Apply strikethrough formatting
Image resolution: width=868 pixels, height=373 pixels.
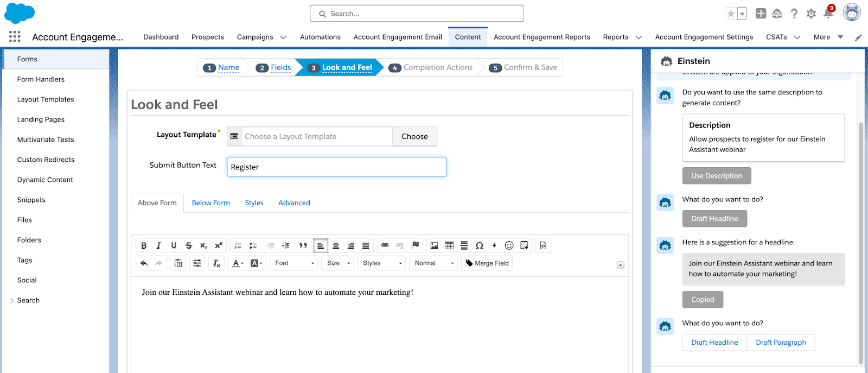point(188,245)
